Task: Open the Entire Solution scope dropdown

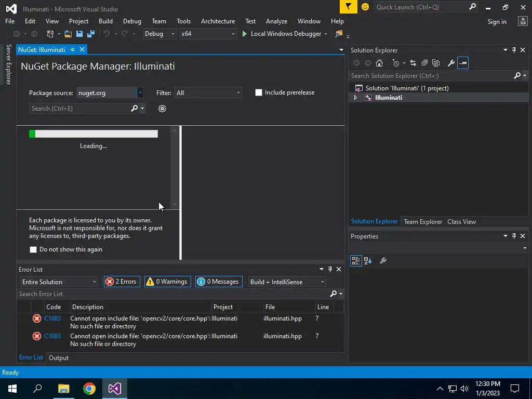Action: (59, 282)
